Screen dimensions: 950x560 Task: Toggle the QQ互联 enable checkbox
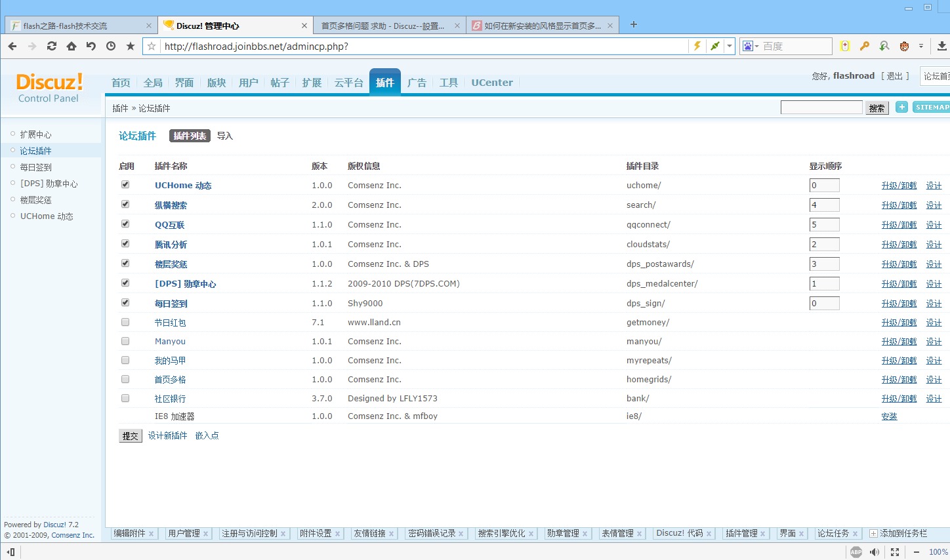[125, 224]
